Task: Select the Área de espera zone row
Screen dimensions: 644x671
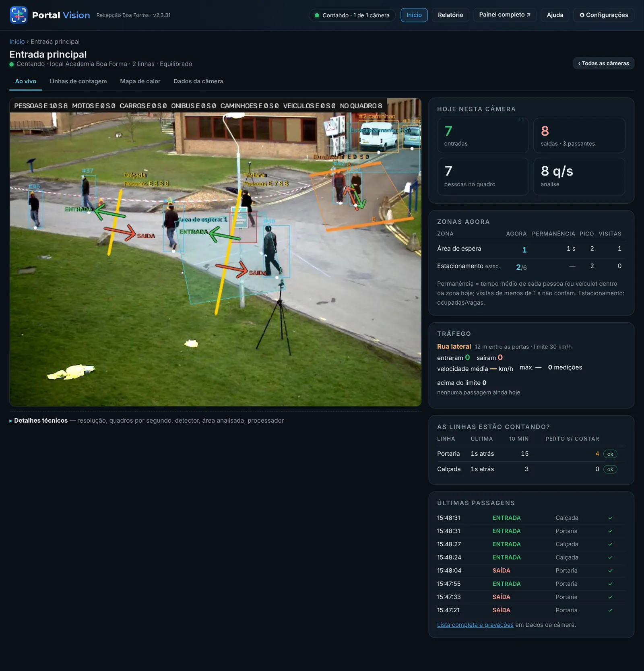Action: 531,249
